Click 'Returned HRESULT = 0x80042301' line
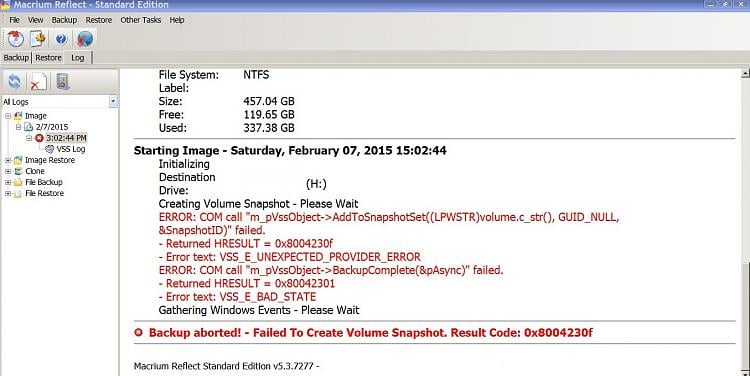Image resolution: width=750 pixels, height=376 pixels. click(247, 283)
